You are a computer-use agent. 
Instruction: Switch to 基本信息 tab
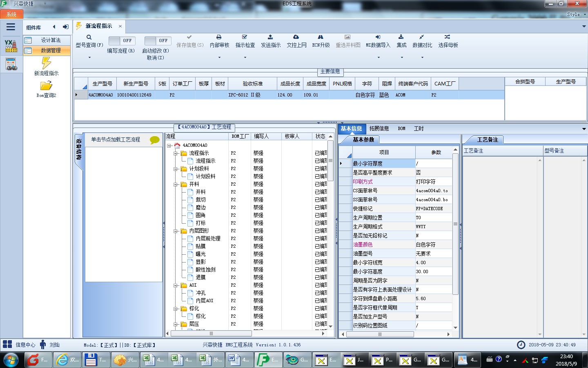pos(351,128)
